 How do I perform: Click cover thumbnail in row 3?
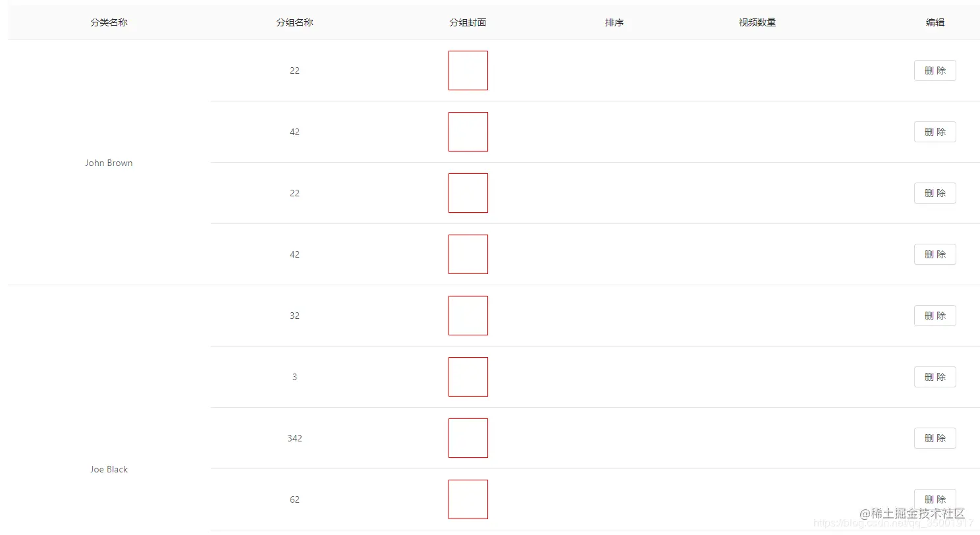468,377
